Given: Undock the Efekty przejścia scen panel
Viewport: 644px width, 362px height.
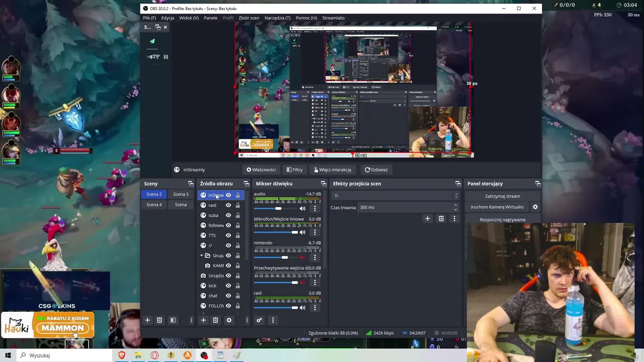Looking at the screenshot, I should tap(458, 184).
